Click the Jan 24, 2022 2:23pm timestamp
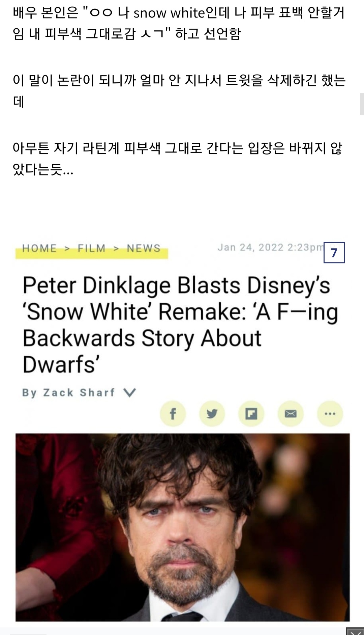 [x=271, y=247]
